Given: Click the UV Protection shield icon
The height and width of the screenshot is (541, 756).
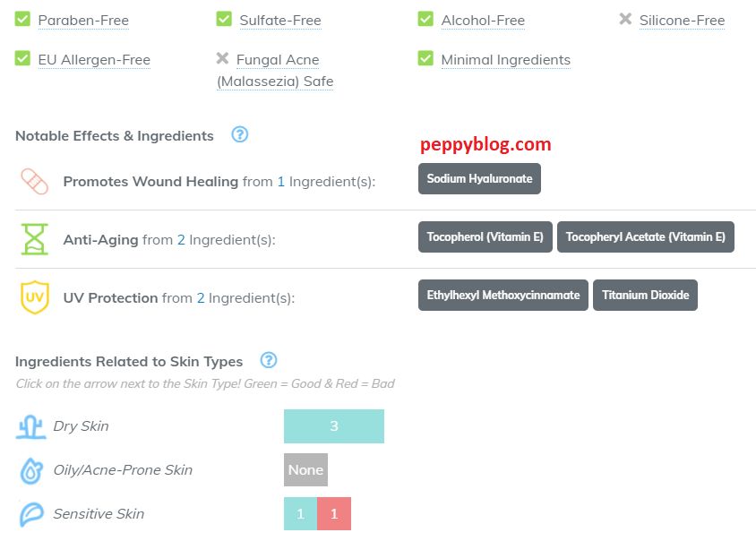Looking at the screenshot, I should coord(35,297).
